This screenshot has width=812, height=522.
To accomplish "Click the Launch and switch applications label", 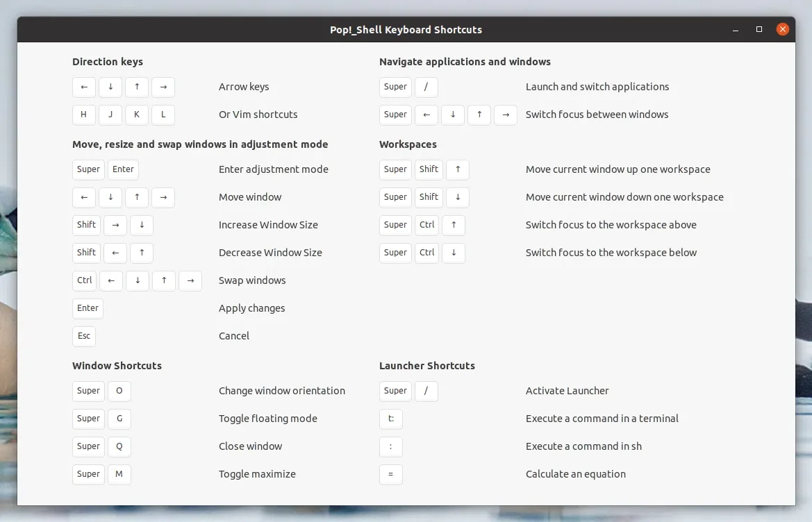I will click(x=597, y=87).
